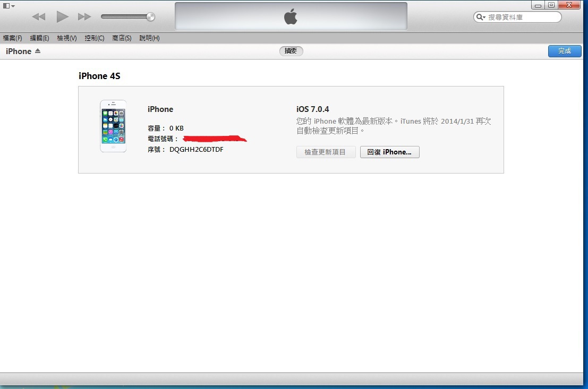Start playback with the play button
The image size is (588, 389).
click(62, 17)
